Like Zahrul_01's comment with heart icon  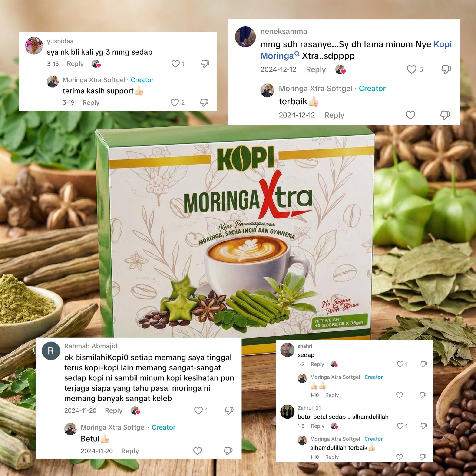click(400, 426)
